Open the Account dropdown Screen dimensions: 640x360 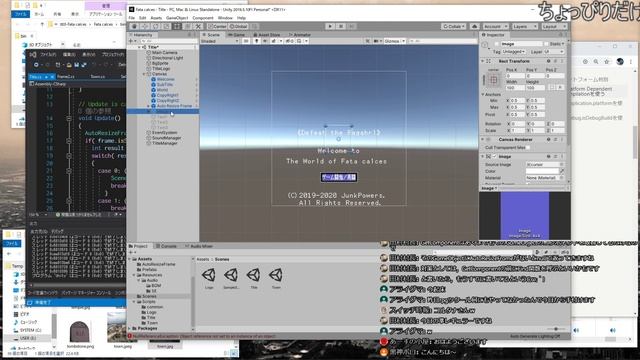click(496, 27)
